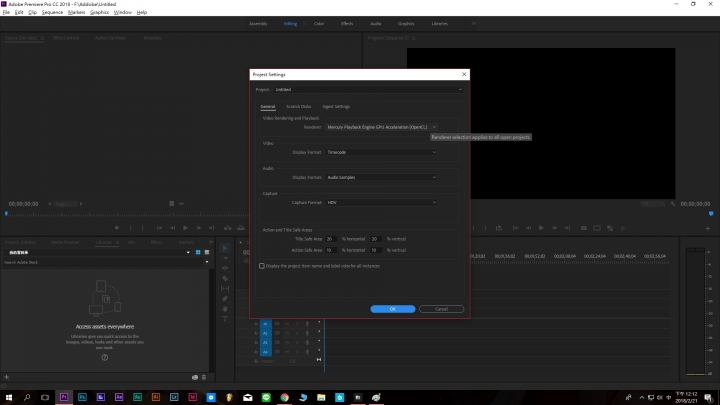The width and height of the screenshot is (720, 405).
Task: Click Step Forward in Source monitor
Action: (198, 228)
